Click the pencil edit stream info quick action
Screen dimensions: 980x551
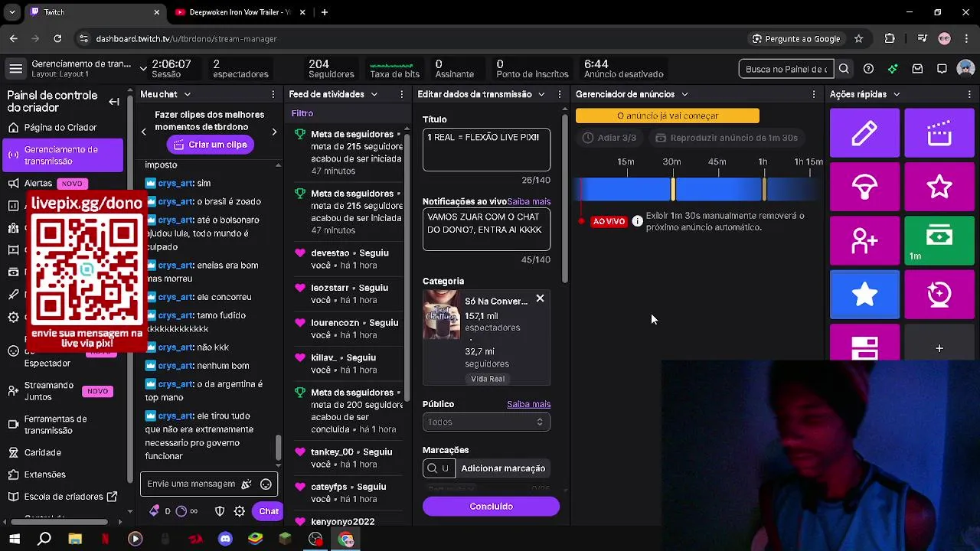tap(864, 133)
